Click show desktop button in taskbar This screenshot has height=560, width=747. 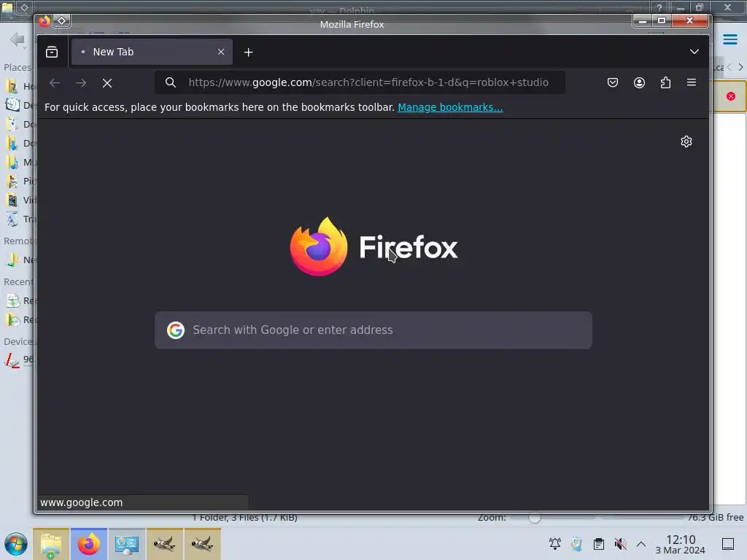728,544
